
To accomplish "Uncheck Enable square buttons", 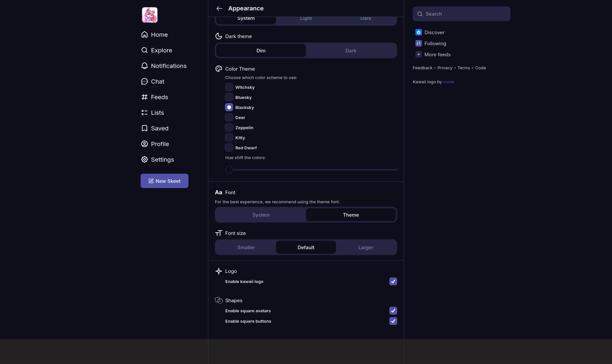I will pyautogui.click(x=393, y=321).
